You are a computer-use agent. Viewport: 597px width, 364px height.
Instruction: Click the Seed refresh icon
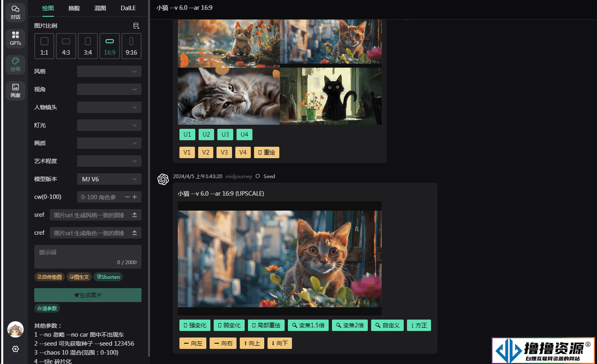(258, 176)
